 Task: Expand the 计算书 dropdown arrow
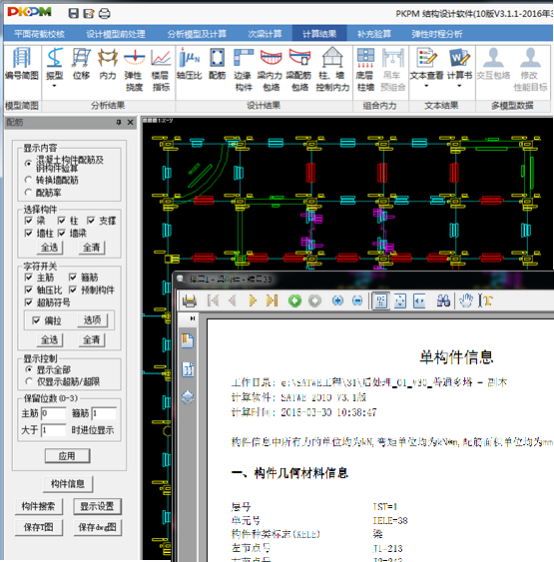click(x=459, y=86)
